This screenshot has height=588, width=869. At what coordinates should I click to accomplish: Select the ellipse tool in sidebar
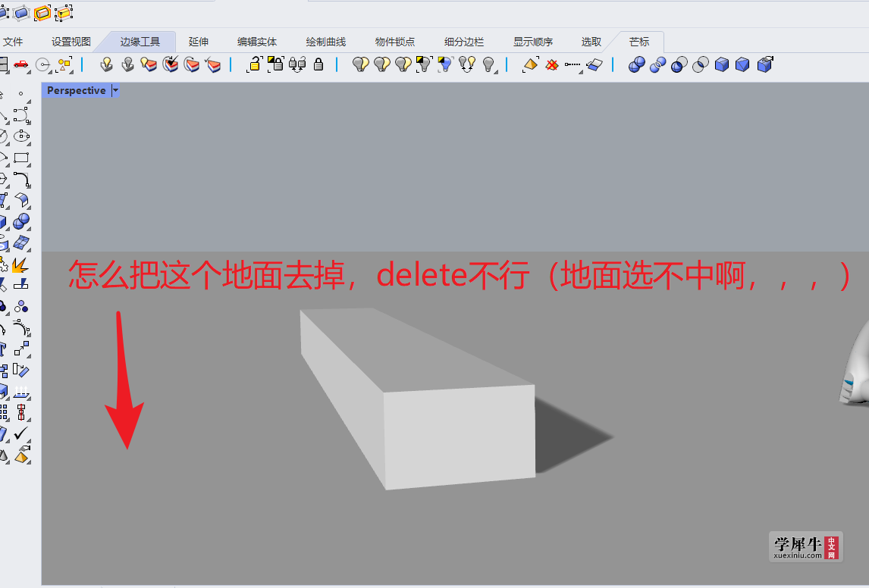click(x=21, y=136)
